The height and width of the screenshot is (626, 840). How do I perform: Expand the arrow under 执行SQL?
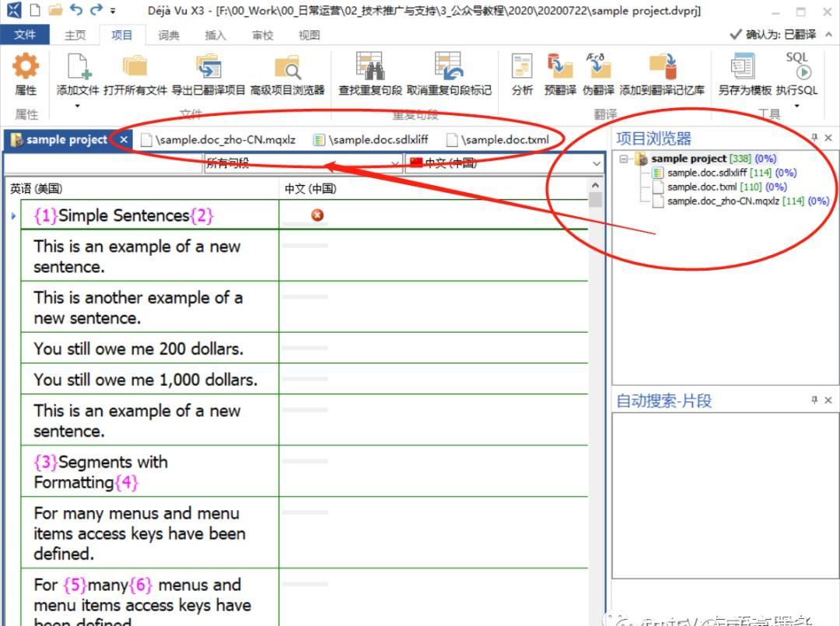click(796, 106)
